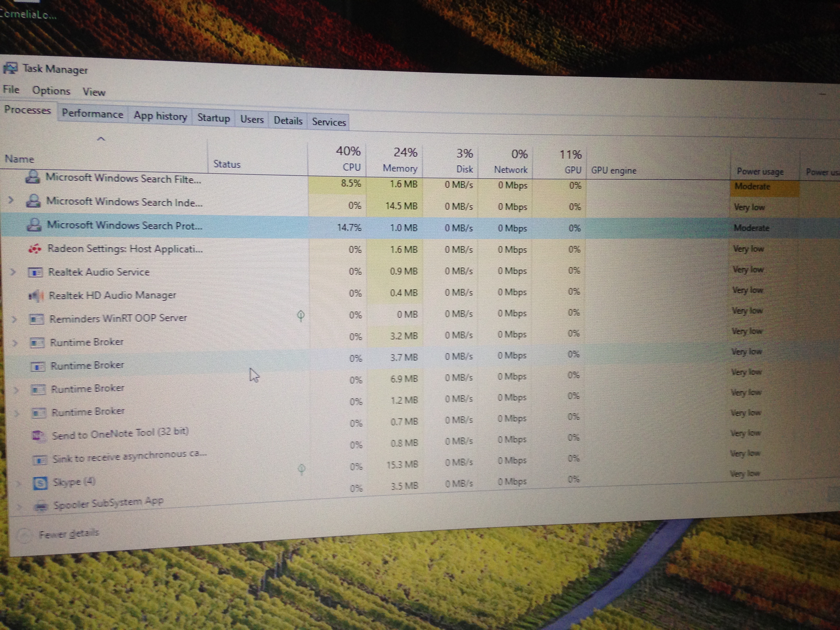Open the Options menu
This screenshot has width=840, height=630.
[51, 90]
